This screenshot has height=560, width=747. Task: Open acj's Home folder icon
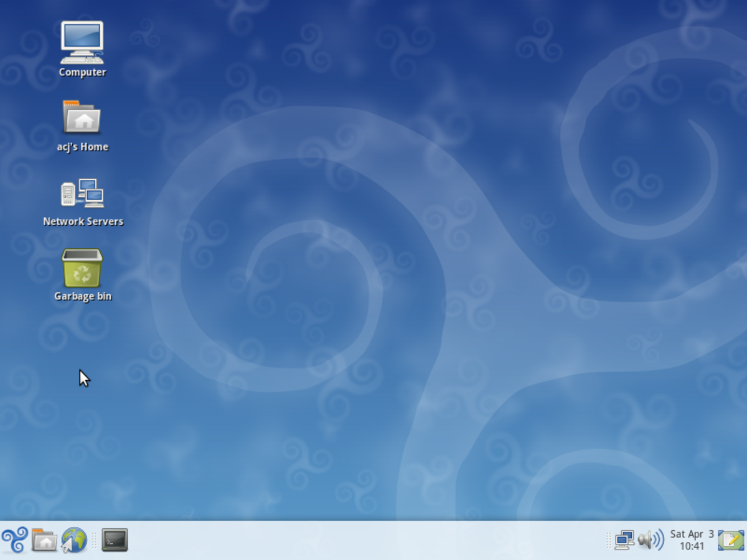pyautogui.click(x=82, y=117)
